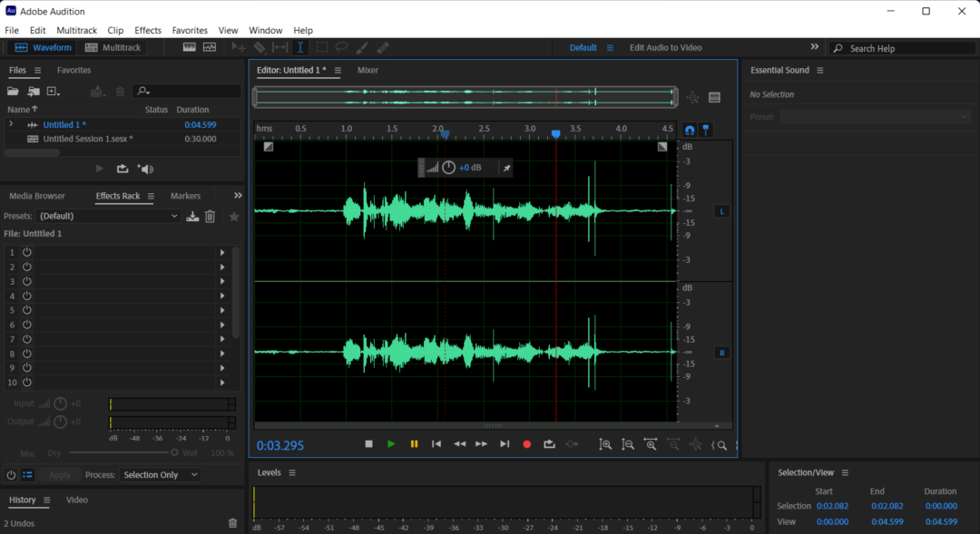The image size is (980, 534).
Task: Click the yellow Pause button
Action: tap(414, 444)
